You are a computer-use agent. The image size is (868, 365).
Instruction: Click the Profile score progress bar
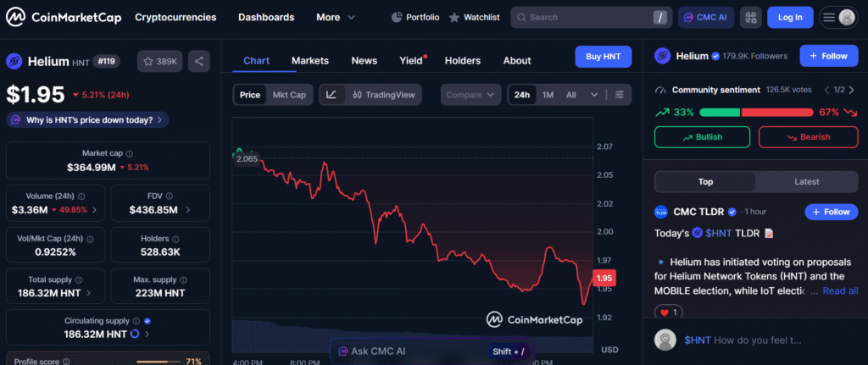[158, 362]
